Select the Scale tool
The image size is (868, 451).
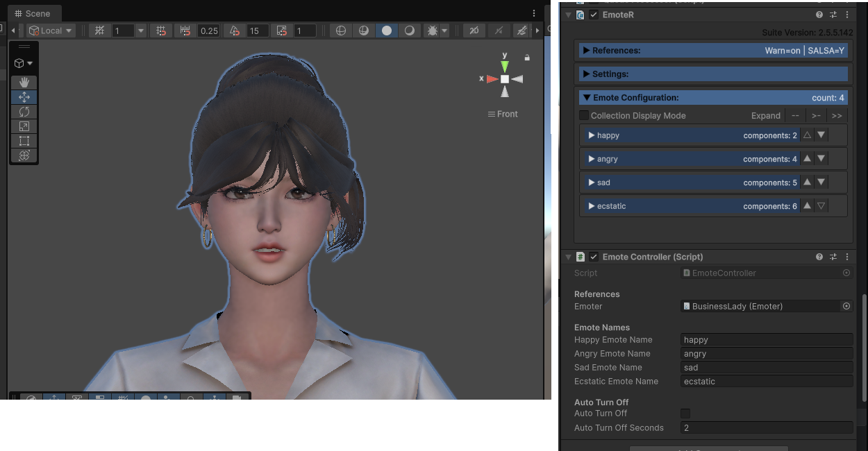[24, 126]
